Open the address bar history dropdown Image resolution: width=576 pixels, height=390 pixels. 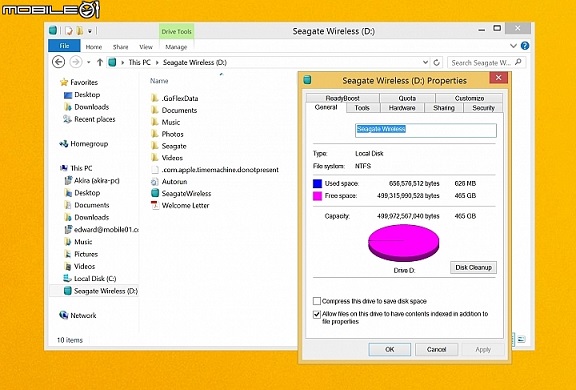[x=425, y=62]
